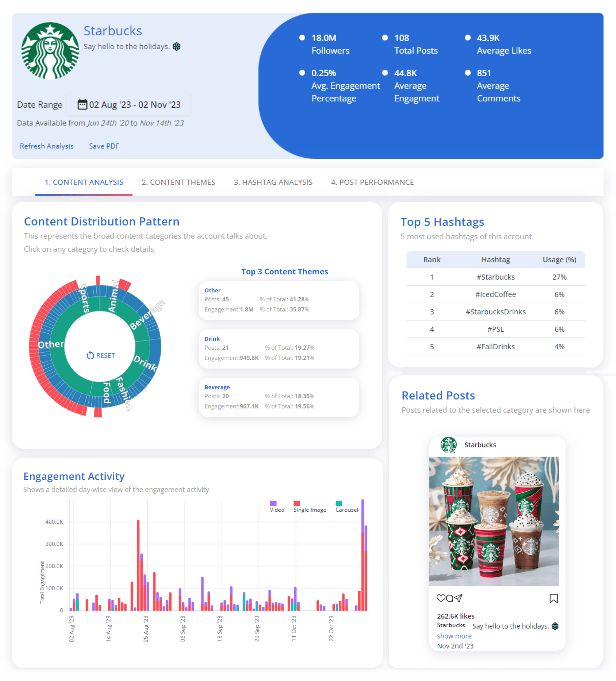Click the RESET icon in donut chart

(90, 355)
